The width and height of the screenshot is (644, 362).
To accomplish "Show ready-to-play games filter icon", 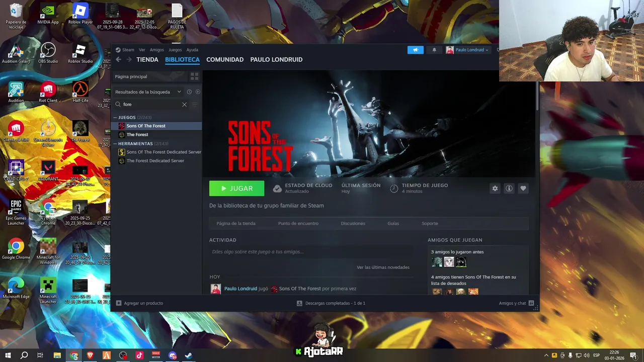I will pos(198,92).
